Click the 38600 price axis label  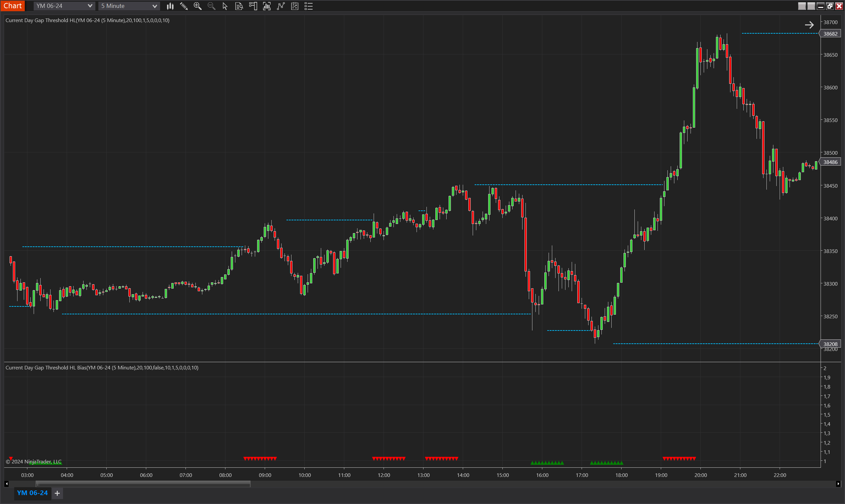[x=830, y=87]
